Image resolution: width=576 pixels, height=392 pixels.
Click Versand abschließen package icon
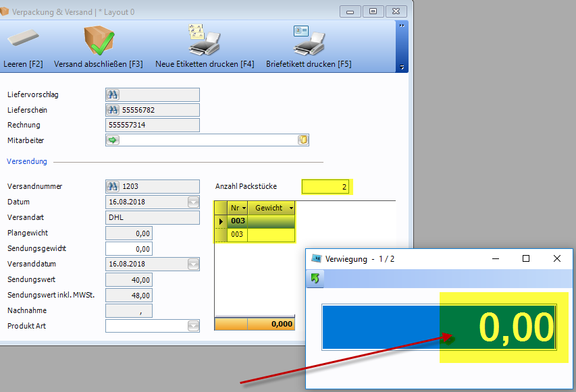point(99,40)
